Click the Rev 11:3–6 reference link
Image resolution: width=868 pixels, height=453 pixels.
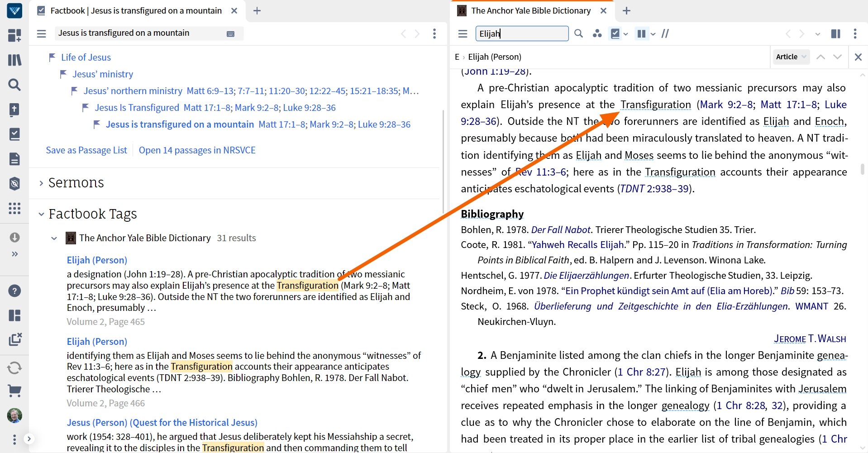(x=540, y=172)
